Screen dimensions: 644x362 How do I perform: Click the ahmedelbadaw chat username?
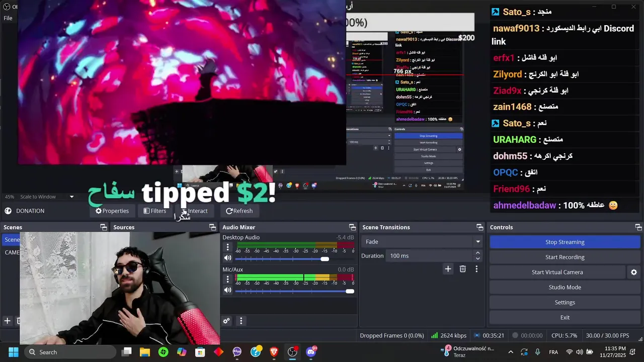524,205
